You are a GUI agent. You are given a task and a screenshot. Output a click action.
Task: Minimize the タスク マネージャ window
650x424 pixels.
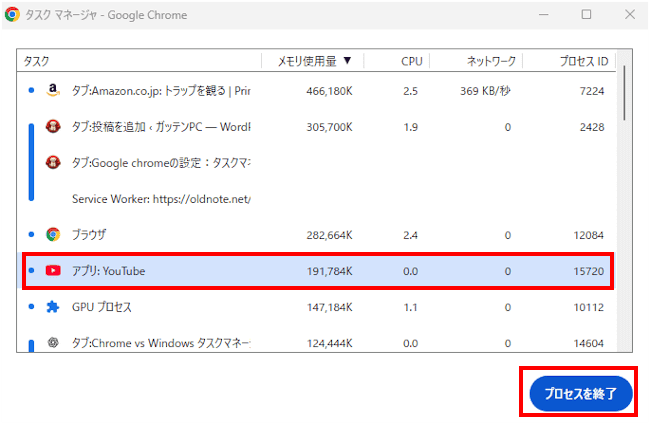click(x=543, y=15)
